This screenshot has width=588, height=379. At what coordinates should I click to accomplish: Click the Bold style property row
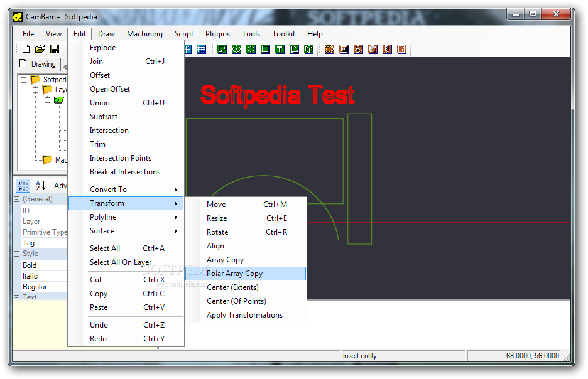(x=44, y=265)
